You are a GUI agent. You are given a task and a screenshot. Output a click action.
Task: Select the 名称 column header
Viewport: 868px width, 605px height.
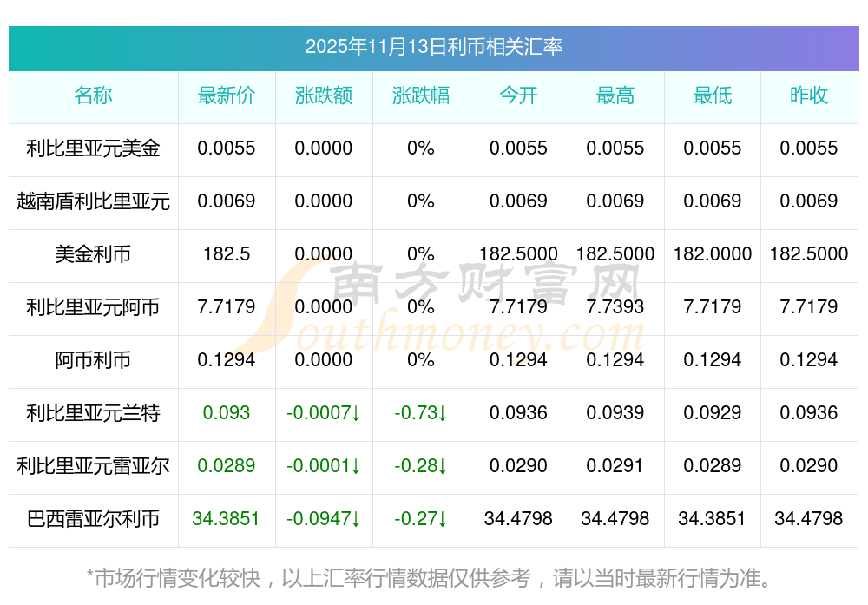click(x=93, y=95)
